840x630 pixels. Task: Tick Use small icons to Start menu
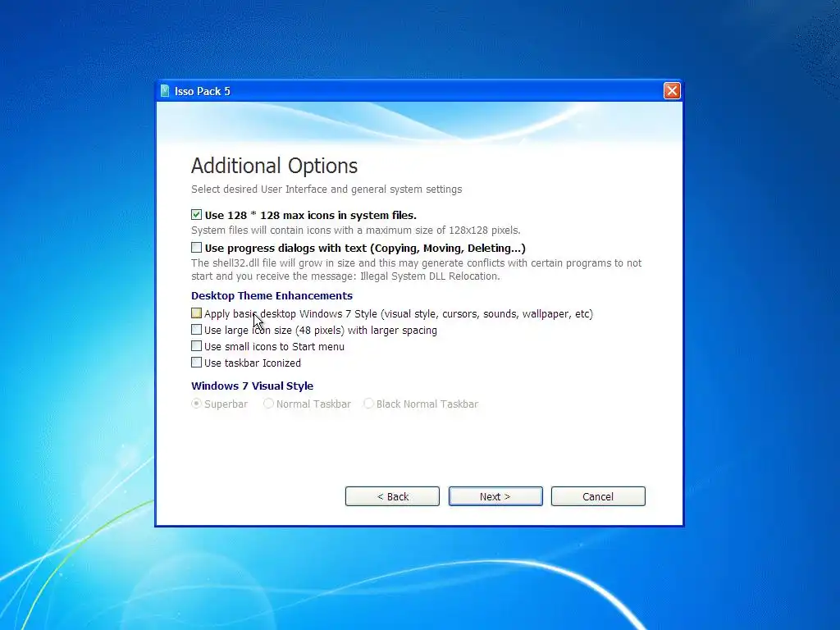(x=197, y=346)
